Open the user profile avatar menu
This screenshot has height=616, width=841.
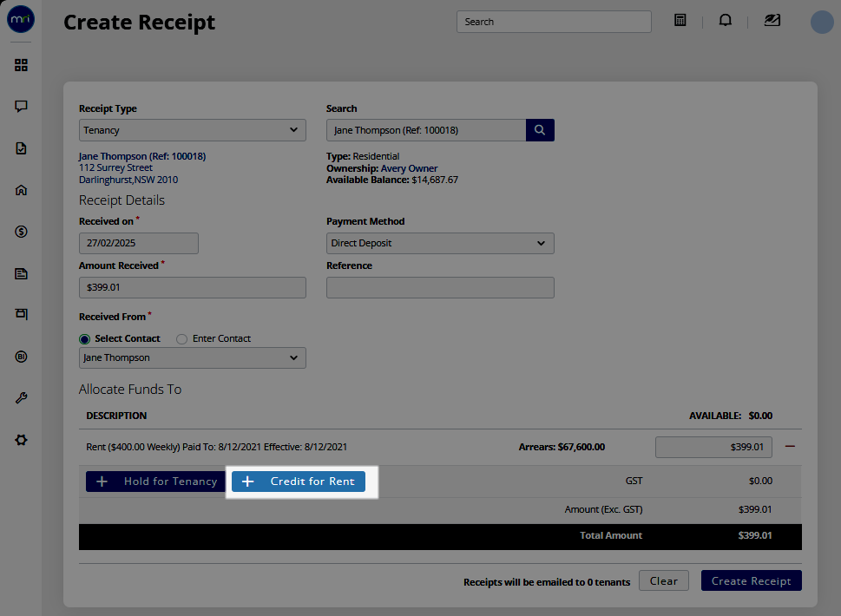tap(821, 22)
